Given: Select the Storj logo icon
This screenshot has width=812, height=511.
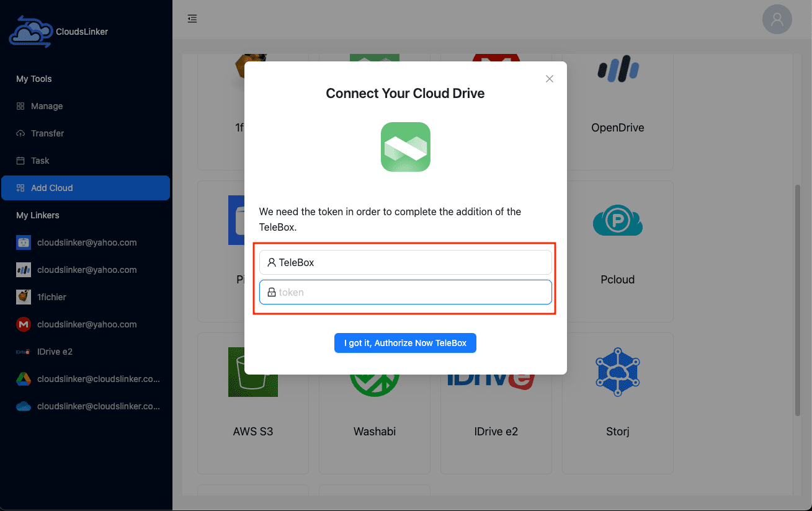Looking at the screenshot, I should click(x=618, y=372).
